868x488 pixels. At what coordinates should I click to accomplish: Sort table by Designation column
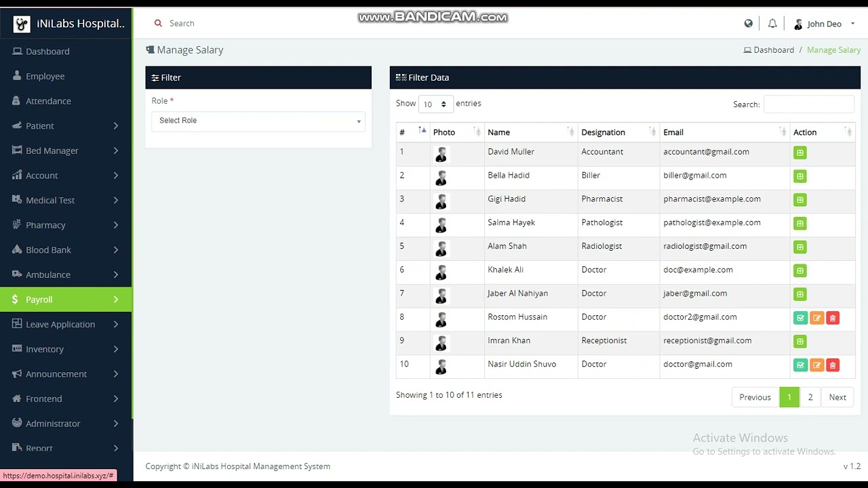point(618,132)
